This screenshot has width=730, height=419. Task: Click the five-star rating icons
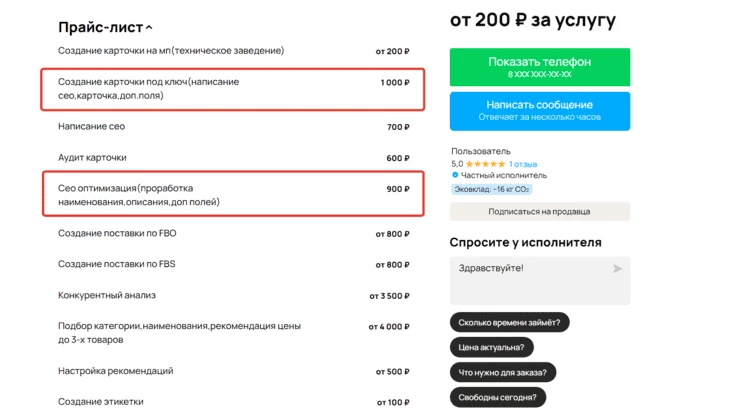tap(485, 164)
